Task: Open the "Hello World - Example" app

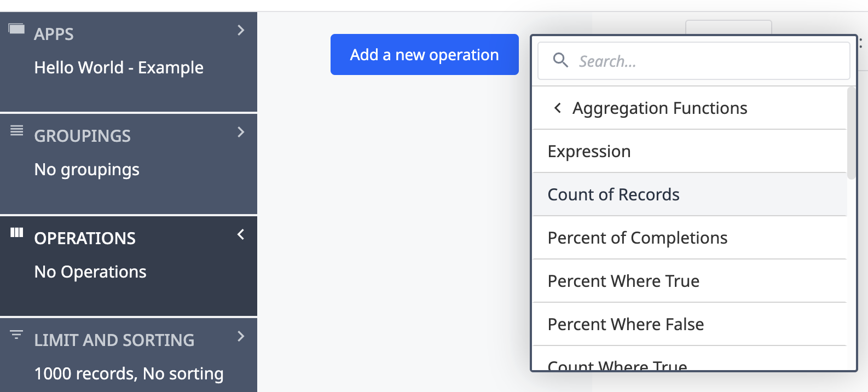Action: [x=119, y=67]
